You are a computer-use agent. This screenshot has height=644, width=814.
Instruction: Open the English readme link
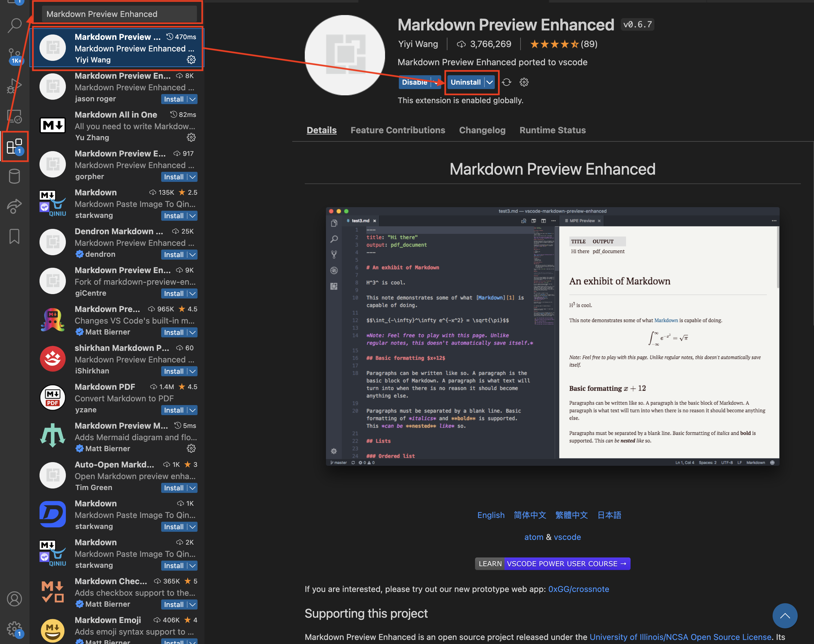point(491,515)
